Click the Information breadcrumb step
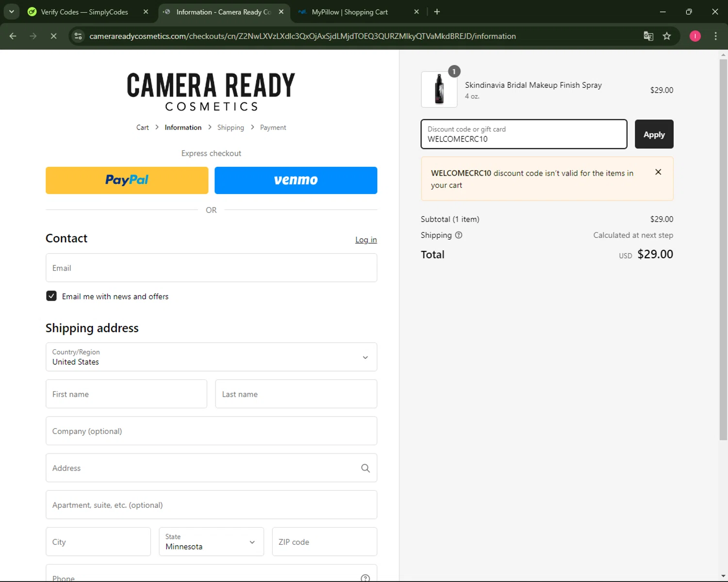Screen dimensions: 728x582 (x=183, y=128)
